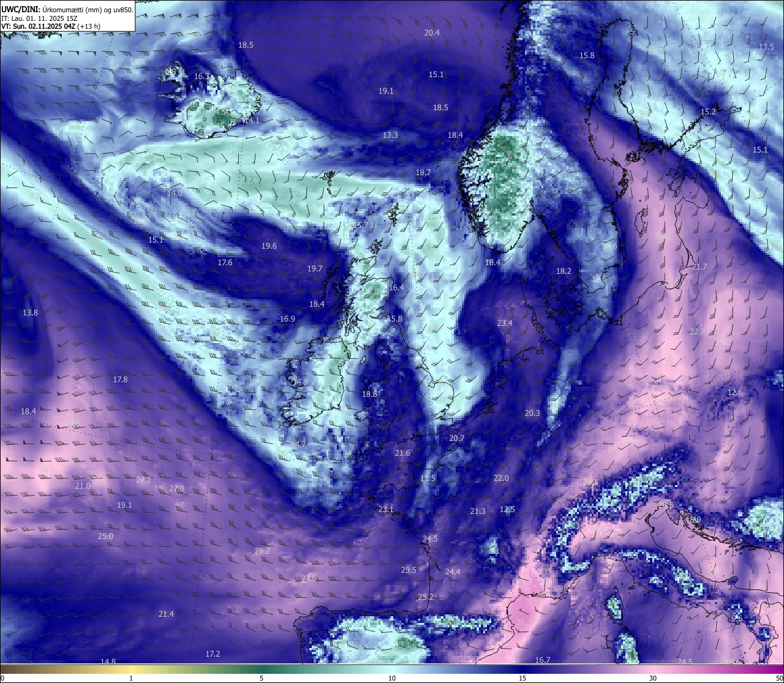This screenshot has width=784, height=683.
Task: Click the 16.7 value at the bottom edge
Action: point(543,660)
